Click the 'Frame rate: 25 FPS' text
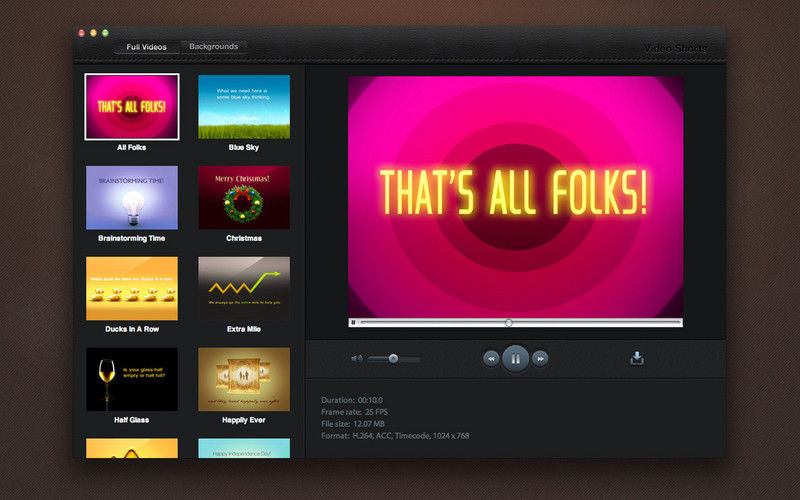 click(355, 412)
